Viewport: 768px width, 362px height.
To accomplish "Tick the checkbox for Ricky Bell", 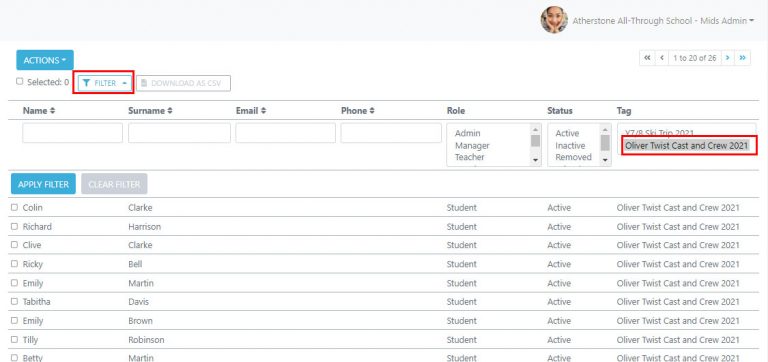I will tap(14, 264).
